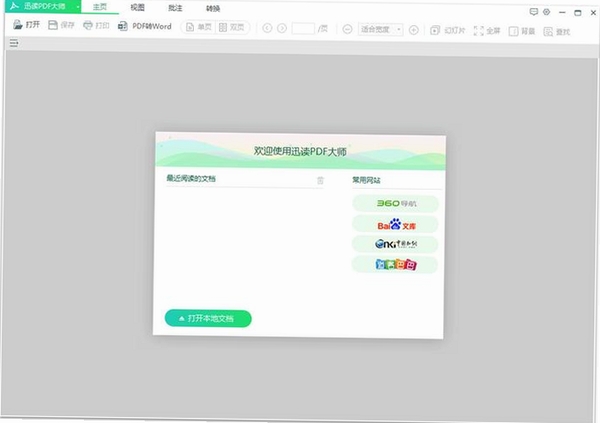Click the 常用网站 heading
The height and width of the screenshot is (423, 600).
pyautogui.click(x=366, y=180)
